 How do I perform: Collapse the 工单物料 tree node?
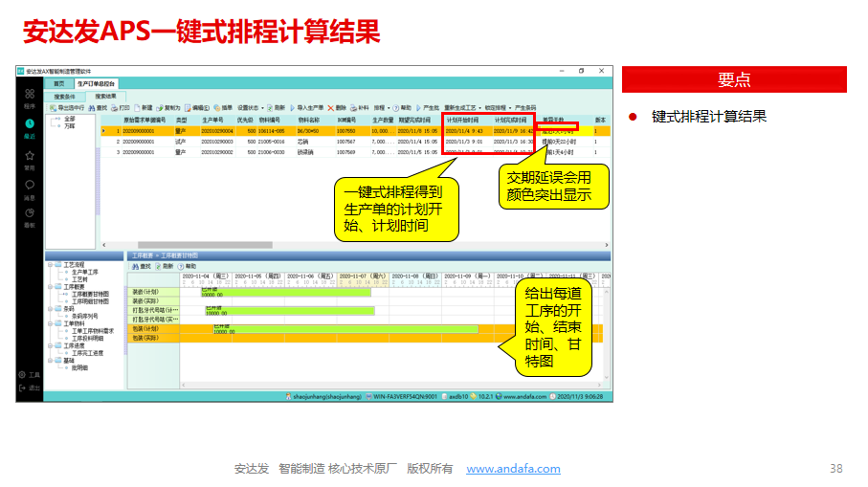pyautogui.click(x=51, y=323)
